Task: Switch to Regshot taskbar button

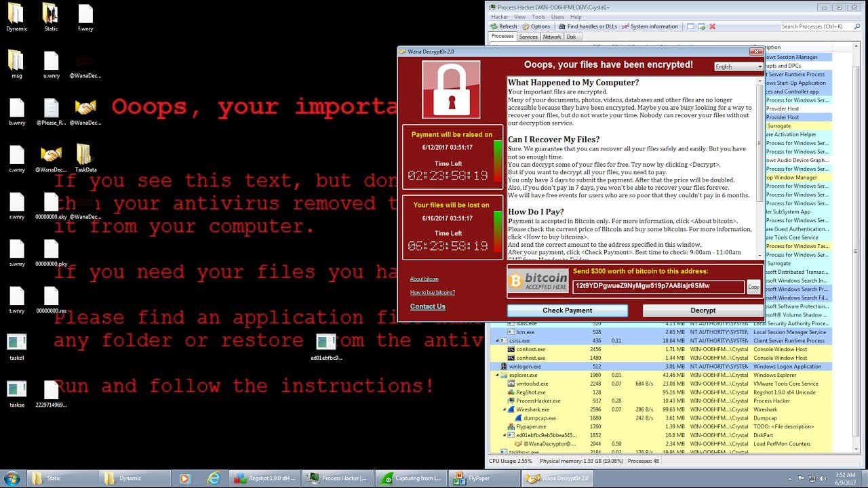Action: (263, 478)
